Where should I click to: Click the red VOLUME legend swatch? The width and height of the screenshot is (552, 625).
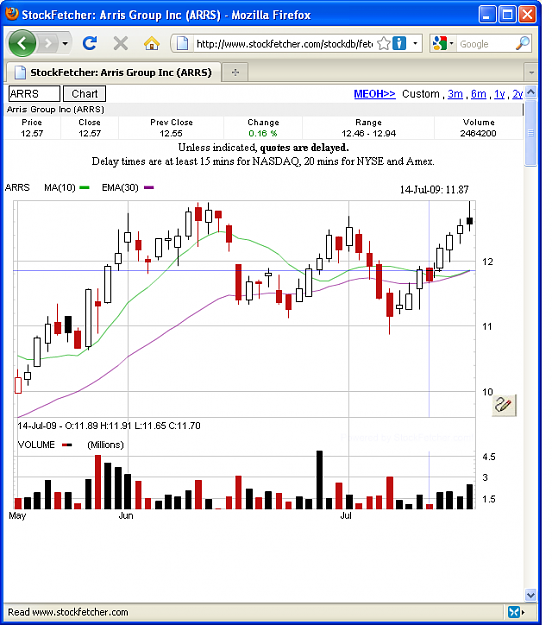coord(67,445)
